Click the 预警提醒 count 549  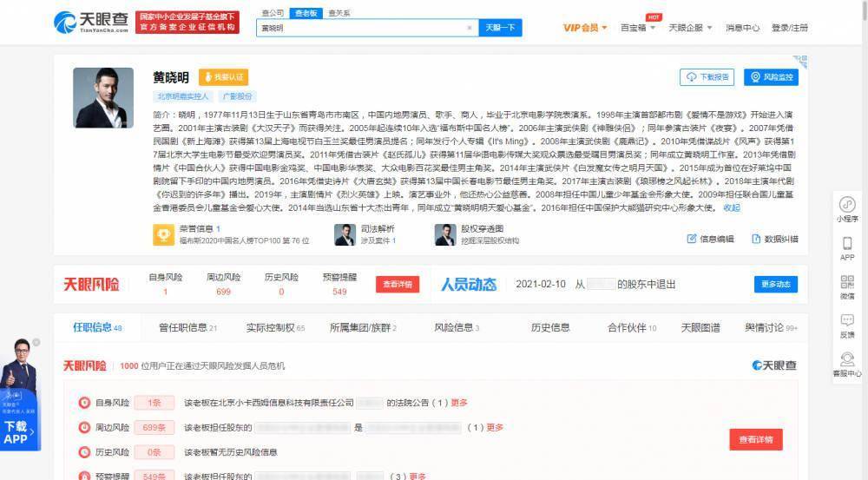pos(339,292)
